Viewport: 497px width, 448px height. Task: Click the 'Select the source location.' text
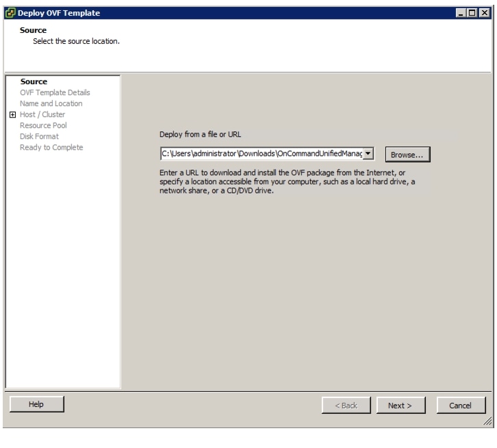coord(77,41)
